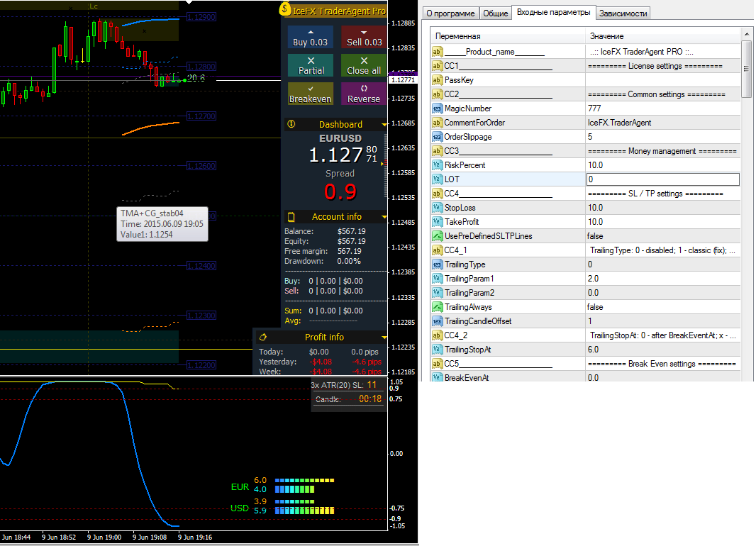This screenshot has width=756, height=546.
Task: Open the Входные параметры tab
Action: tap(553, 12)
